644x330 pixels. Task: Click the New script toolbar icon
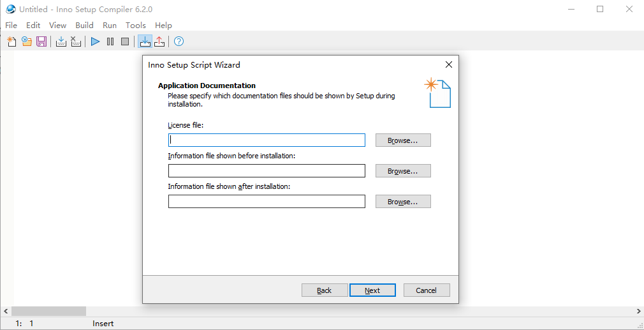(12, 41)
